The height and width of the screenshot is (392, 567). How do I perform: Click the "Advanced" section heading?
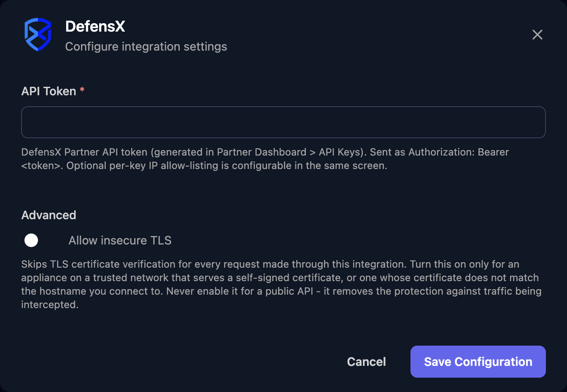pyautogui.click(x=49, y=215)
